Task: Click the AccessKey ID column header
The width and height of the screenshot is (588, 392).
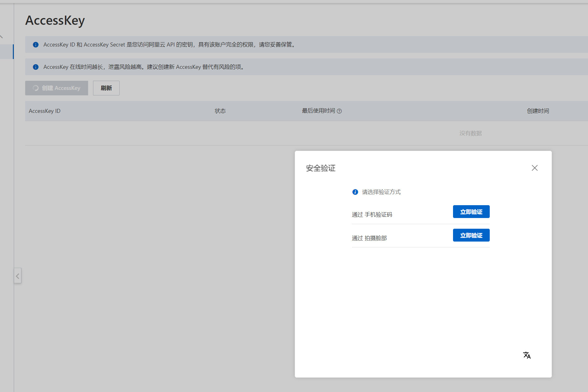Action: 45,111
